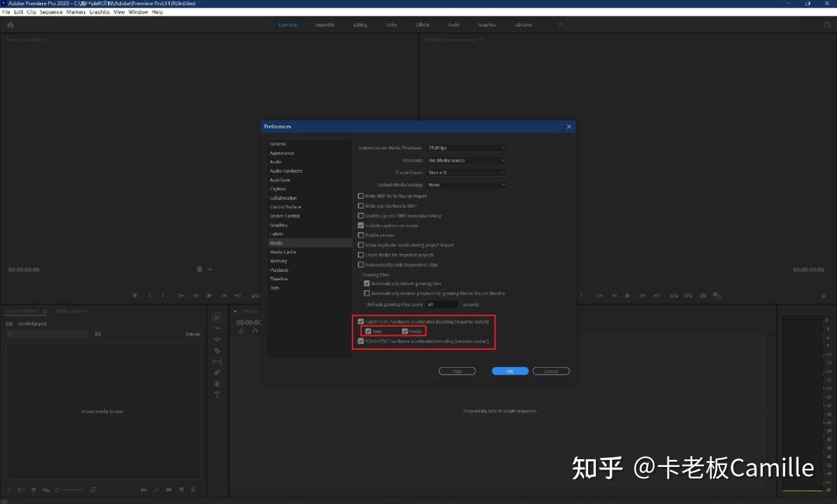Click Play button in Program Monitor

[x=628, y=295]
